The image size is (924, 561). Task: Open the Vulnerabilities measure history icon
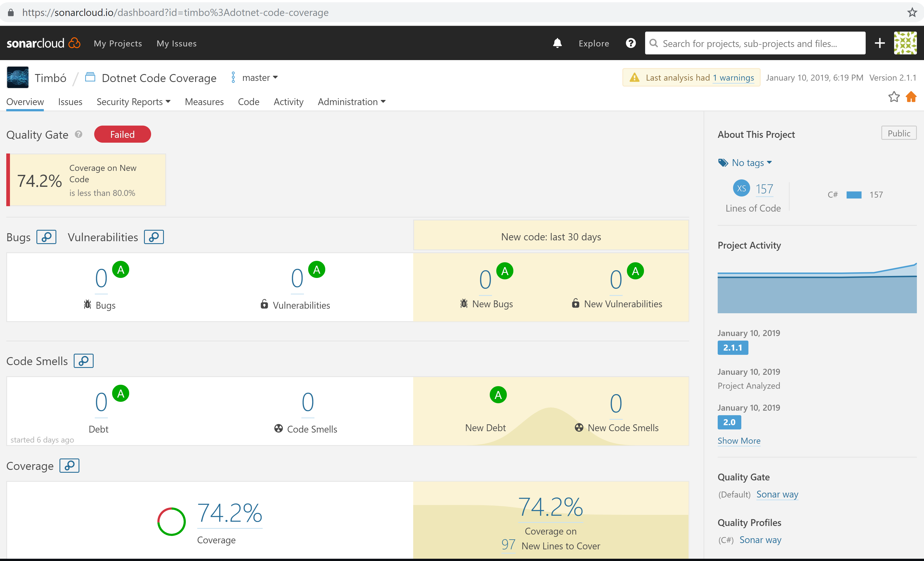pos(154,237)
